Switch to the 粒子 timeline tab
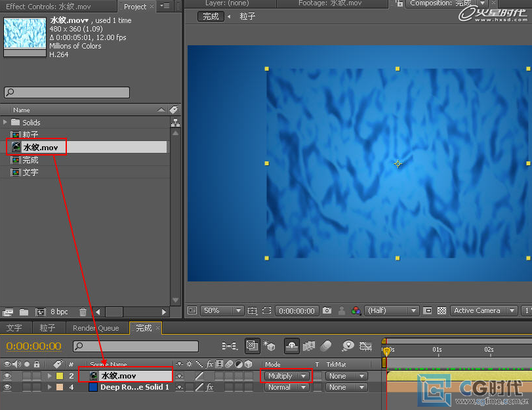Screen dimensions: 532x410 point(47,328)
